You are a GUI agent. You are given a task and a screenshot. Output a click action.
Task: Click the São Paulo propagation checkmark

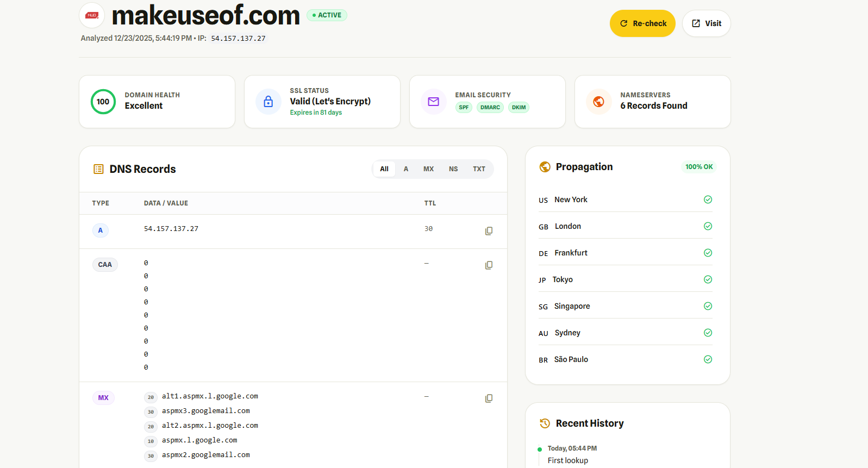click(x=708, y=359)
